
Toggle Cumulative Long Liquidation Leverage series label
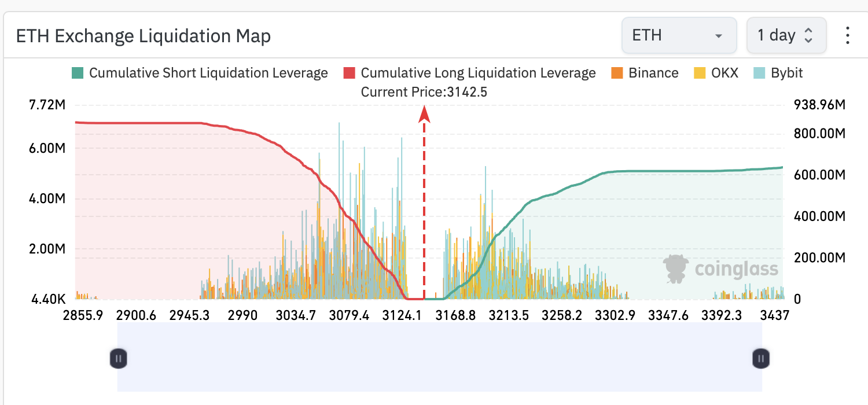[x=478, y=73]
